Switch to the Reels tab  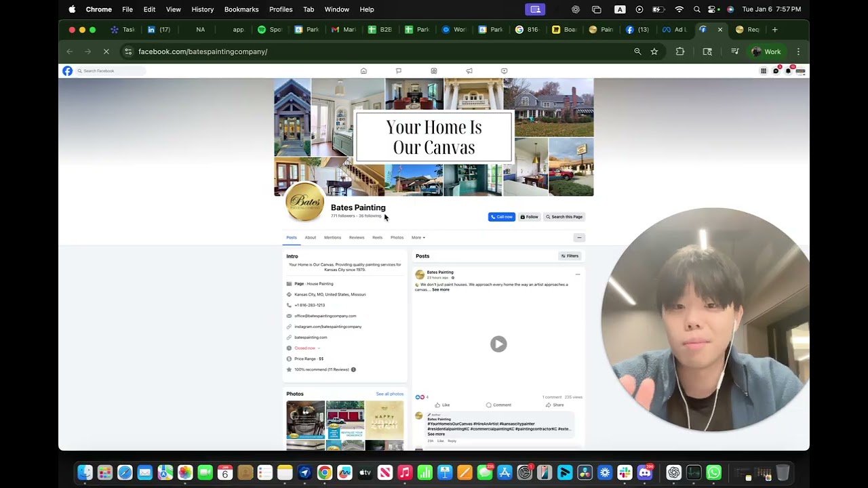377,237
